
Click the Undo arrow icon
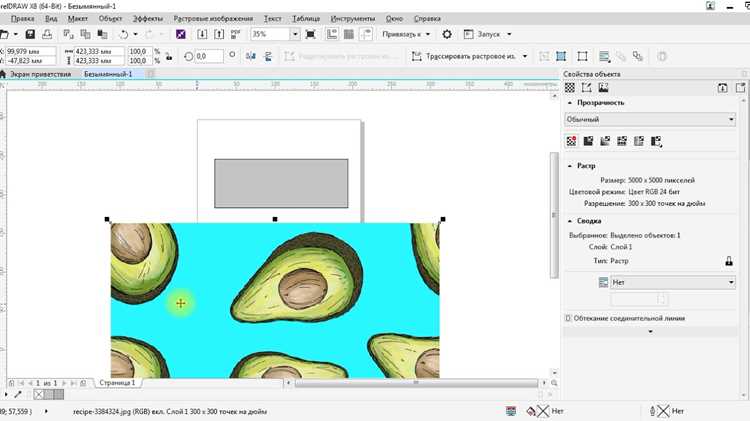(x=124, y=34)
